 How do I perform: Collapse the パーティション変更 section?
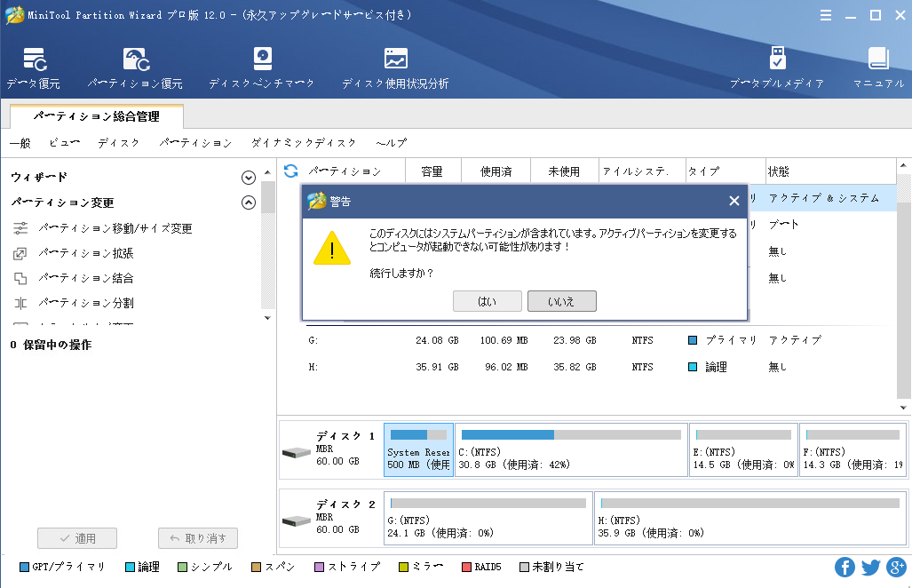click(249, 203)
